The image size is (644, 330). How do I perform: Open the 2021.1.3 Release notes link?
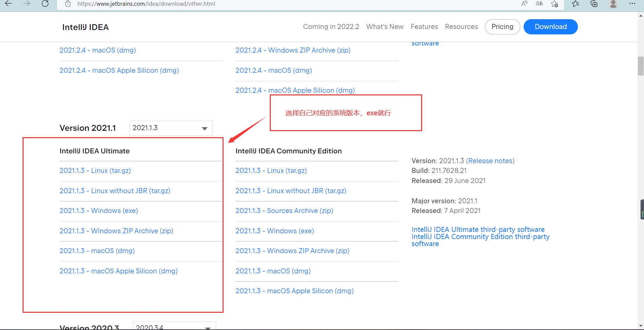tap(490, 161)
